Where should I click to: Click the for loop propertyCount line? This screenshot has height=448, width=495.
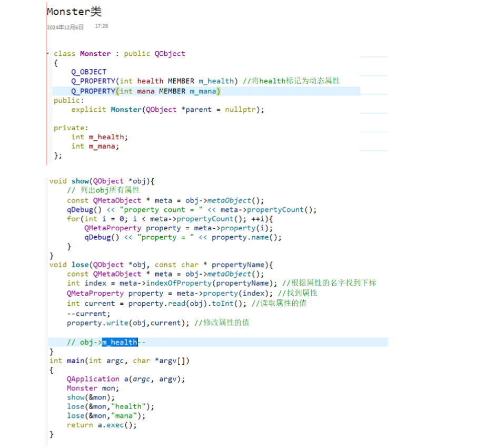[170, 219]
